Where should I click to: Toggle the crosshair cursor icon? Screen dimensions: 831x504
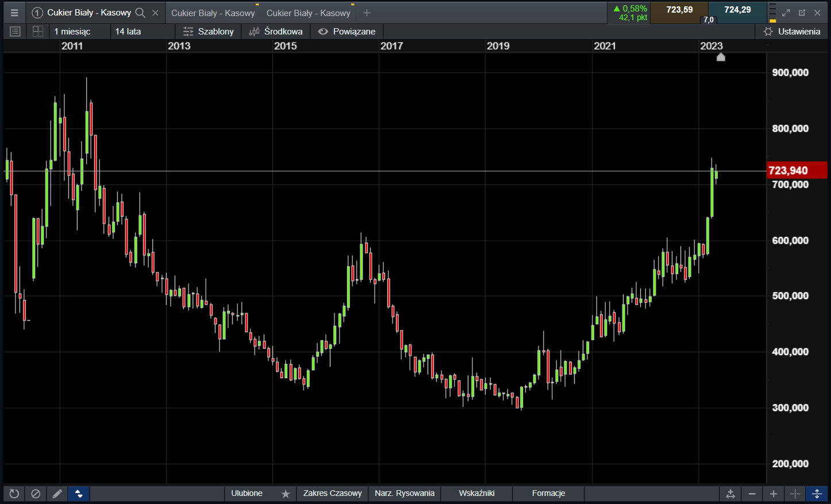[795, 494]
